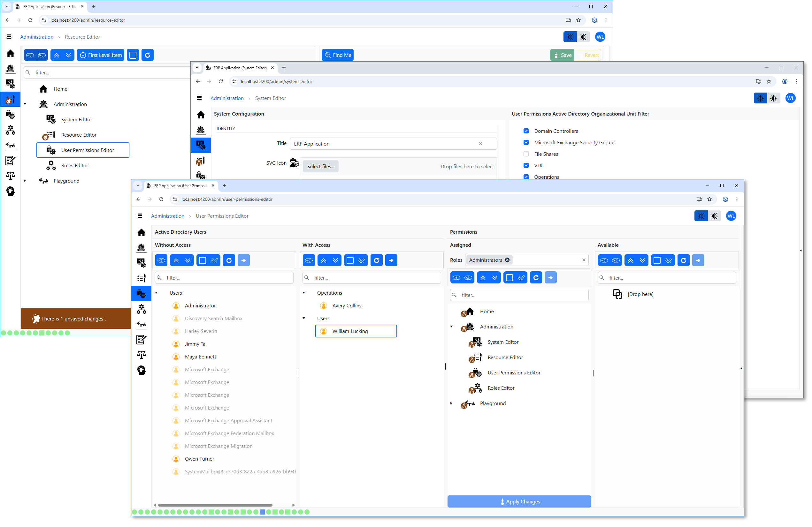812x527 pixels.
Task: Open Administration breadcrumb in User Permissions window
Action: (167, 216)
